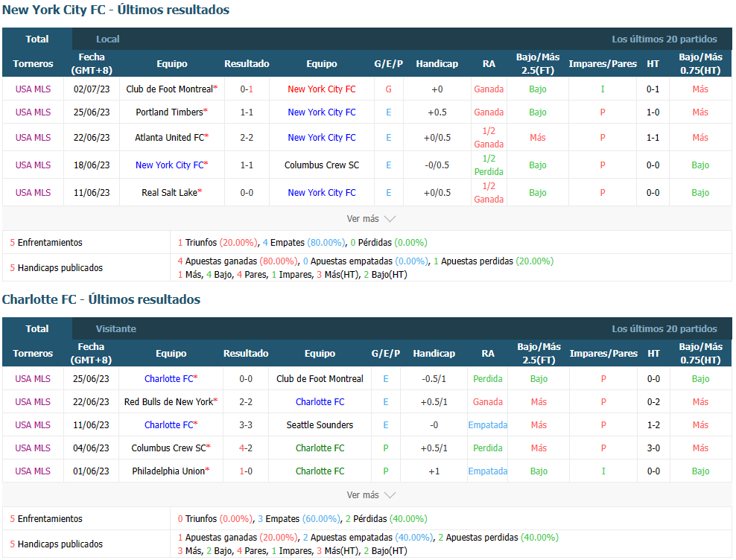
Task: Click '1 Apuestas perdidas (20.00%)'
Action: 493,261
